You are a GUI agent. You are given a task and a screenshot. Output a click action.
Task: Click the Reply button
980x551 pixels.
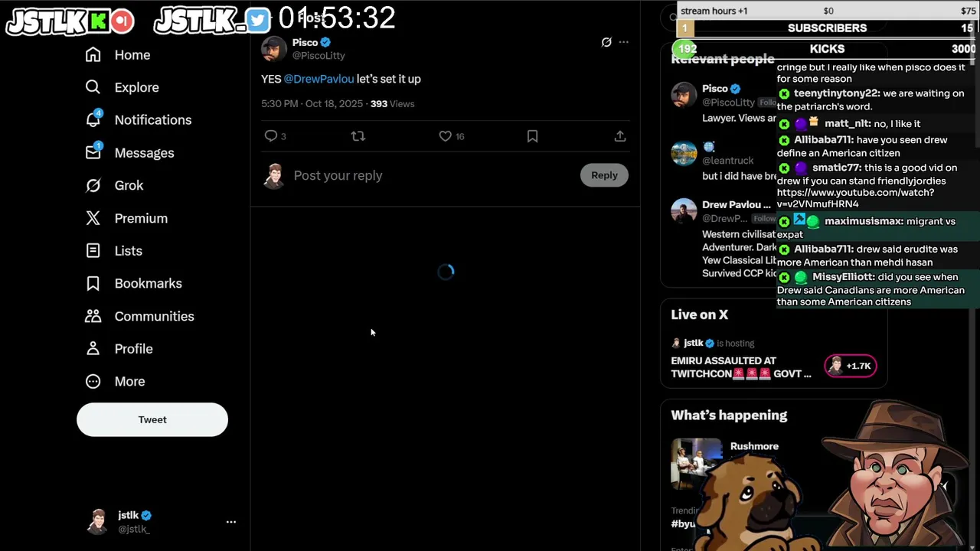point(604,175)
